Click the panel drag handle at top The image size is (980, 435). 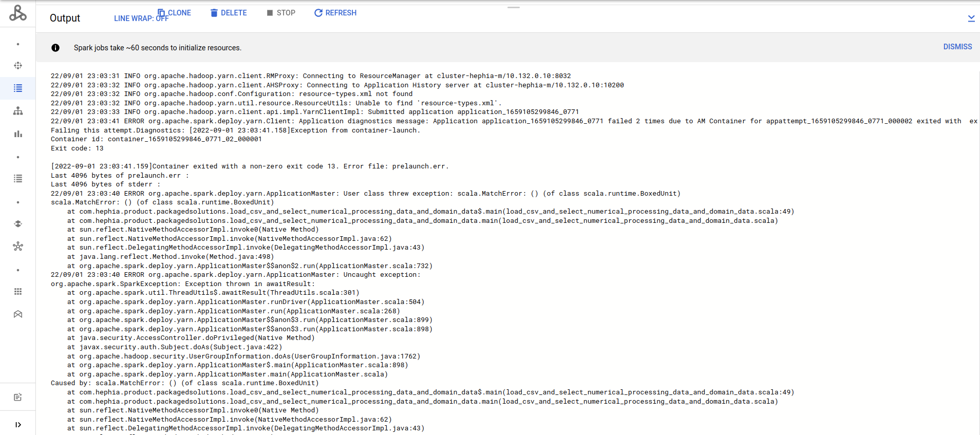(514, 8)
